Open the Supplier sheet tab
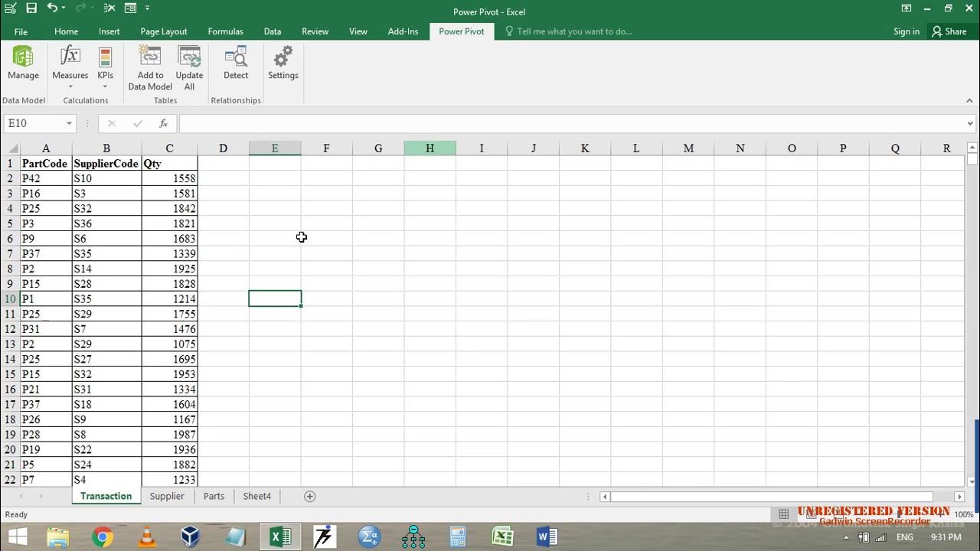 tap(167, 496)
